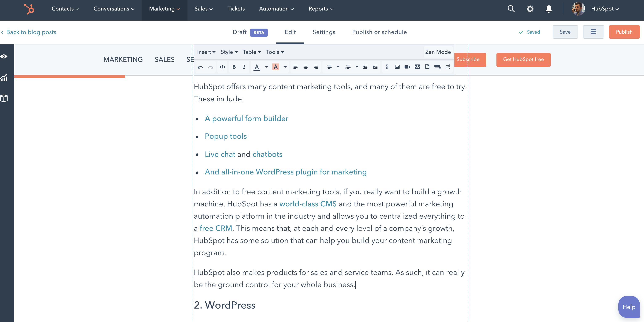
Task: Open the search icon
Action: 511,9
